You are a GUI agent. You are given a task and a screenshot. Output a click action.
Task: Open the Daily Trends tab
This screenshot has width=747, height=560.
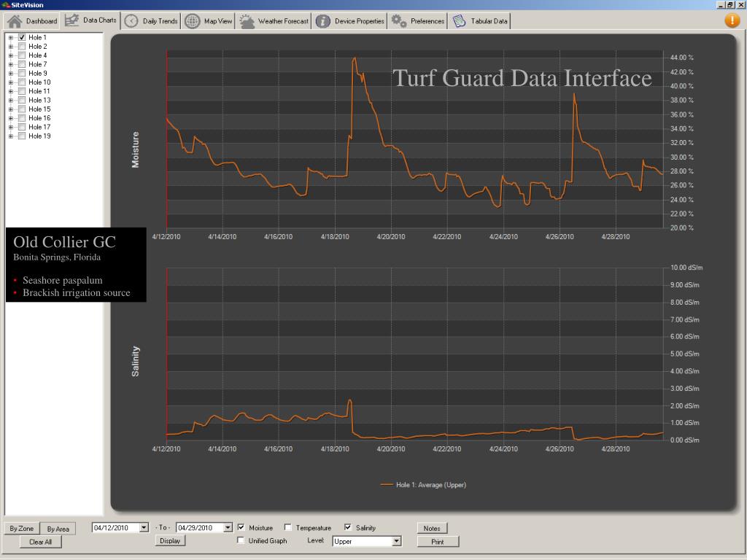click(150, 21)
